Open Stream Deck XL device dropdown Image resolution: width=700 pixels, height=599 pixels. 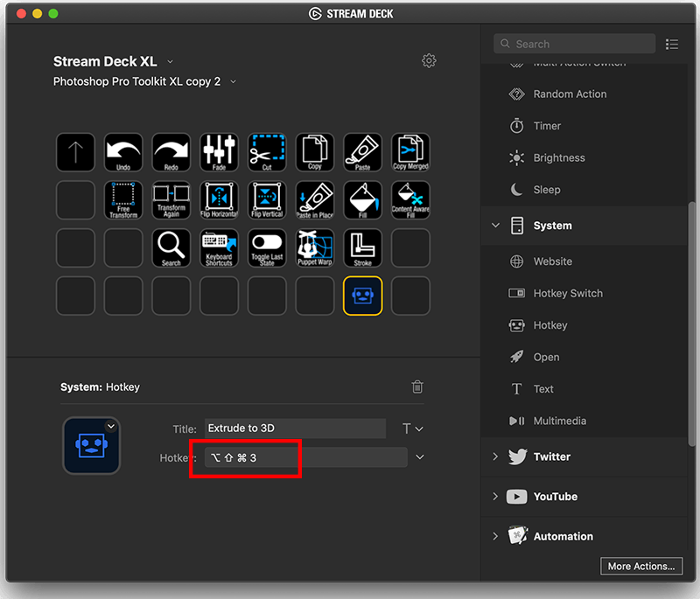[170, 61]
